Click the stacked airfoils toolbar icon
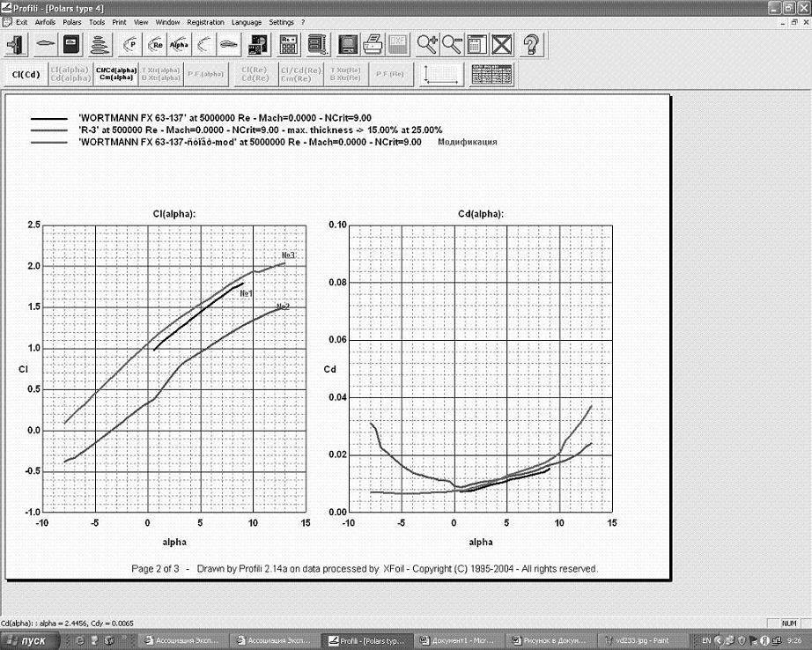The width and height of the screenshot is (812, 650). [x=102, y=42]
